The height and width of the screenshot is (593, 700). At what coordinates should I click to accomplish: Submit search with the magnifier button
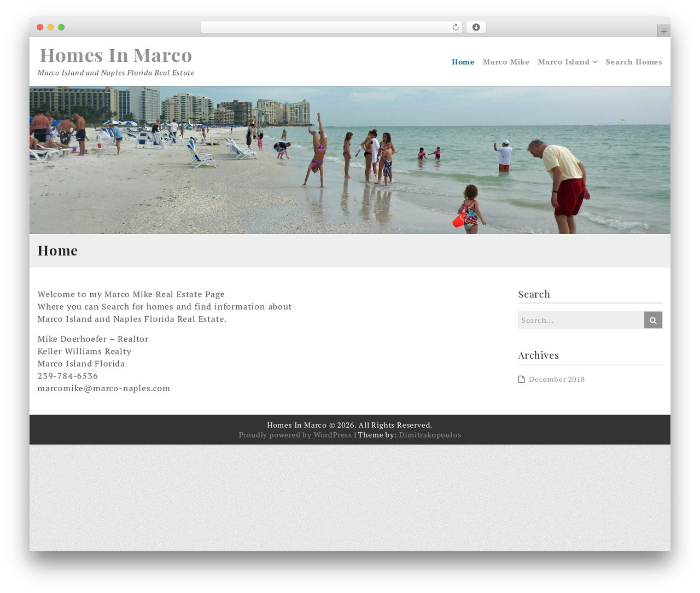tap(653, 320)
